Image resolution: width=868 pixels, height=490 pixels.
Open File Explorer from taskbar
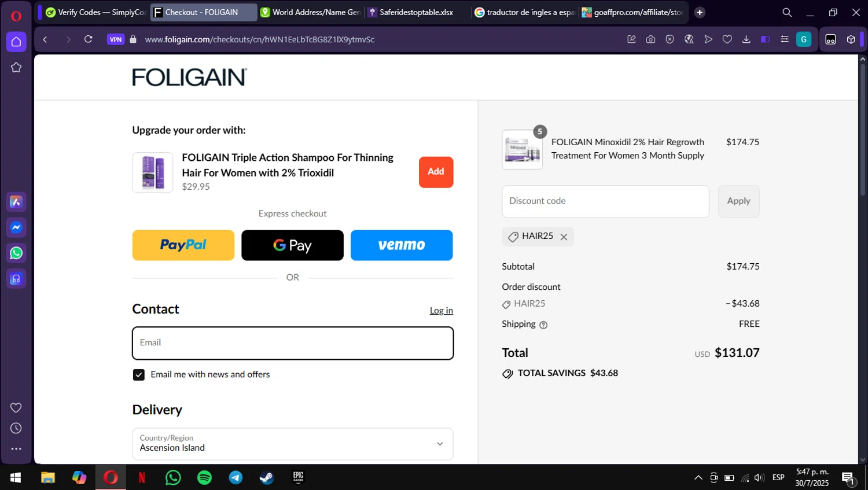[x=47, y=477]
